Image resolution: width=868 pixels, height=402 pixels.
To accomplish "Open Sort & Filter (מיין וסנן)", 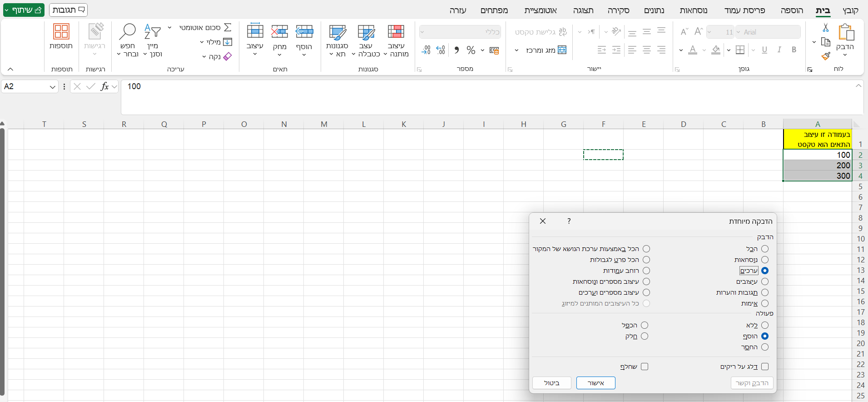I will [x=153, y=40].
